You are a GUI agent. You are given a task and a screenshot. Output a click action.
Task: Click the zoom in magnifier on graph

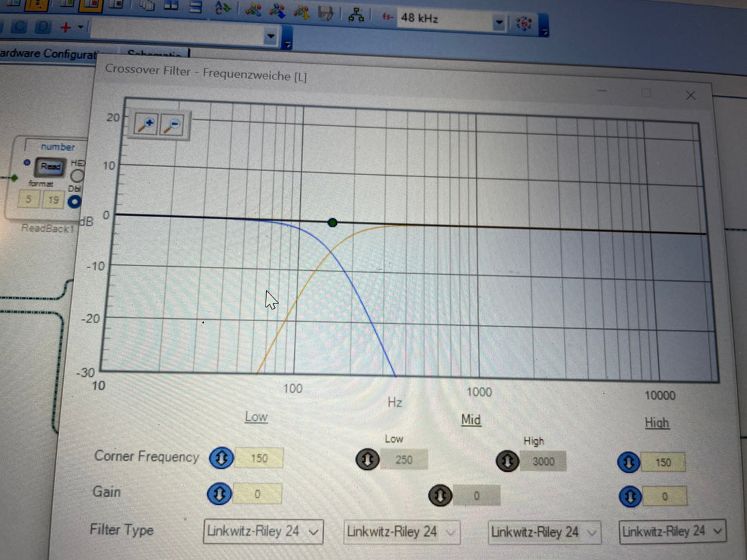point(147,124)
